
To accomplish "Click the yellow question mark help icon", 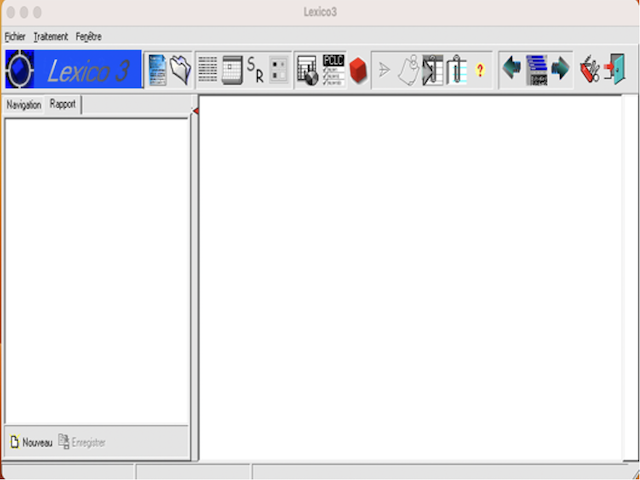I will coord(480,70).
